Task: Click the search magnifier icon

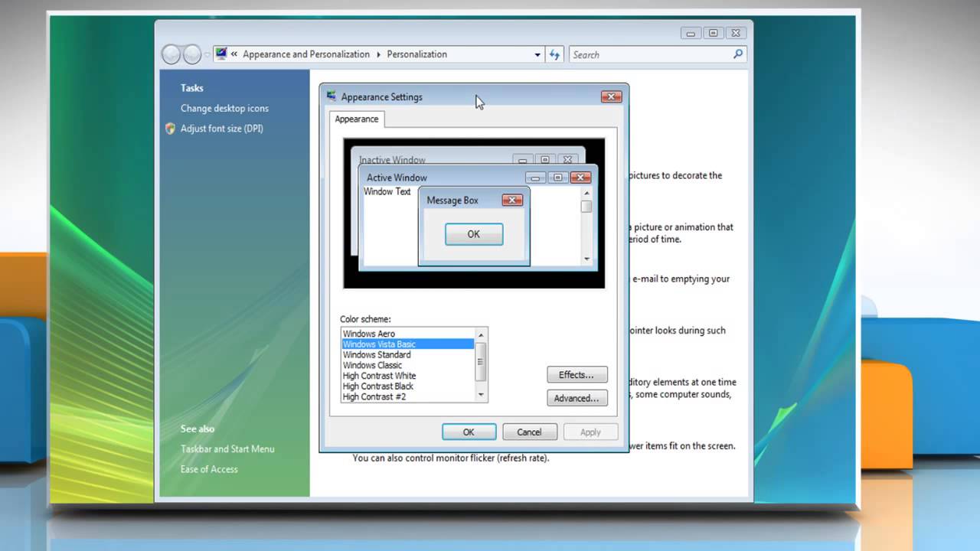Action: click(737, 54)
